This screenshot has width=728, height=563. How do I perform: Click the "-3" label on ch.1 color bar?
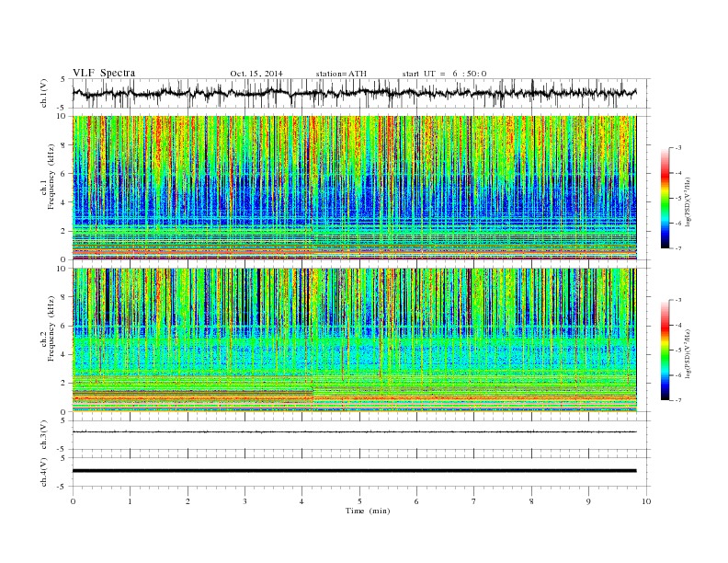[x=678, y=147]
